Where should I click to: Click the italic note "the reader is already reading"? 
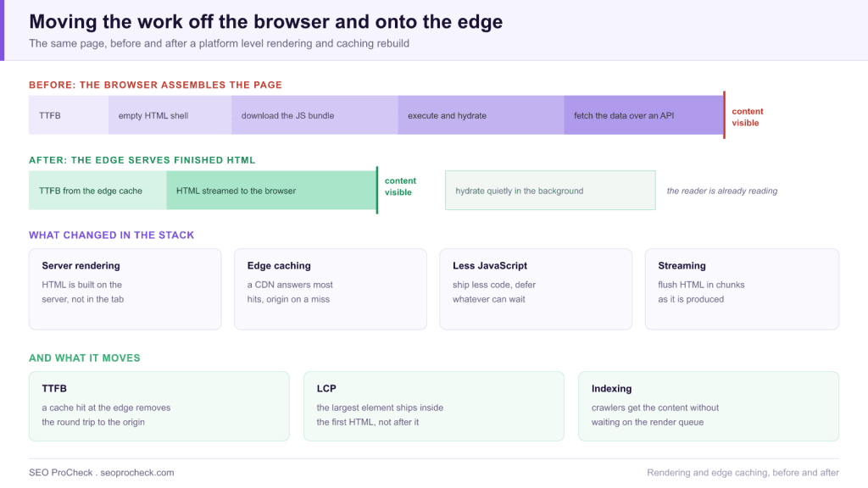tap(722, 191)
